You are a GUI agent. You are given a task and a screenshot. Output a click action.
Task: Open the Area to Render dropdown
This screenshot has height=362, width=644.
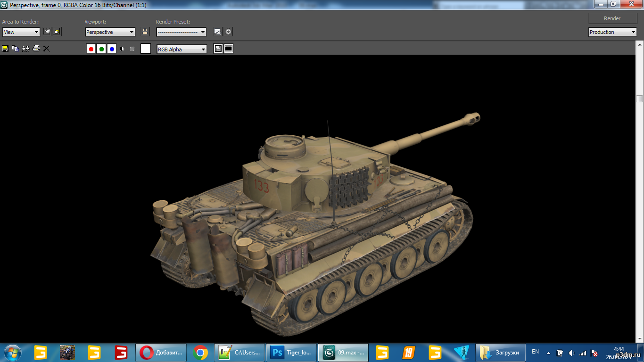22,32
